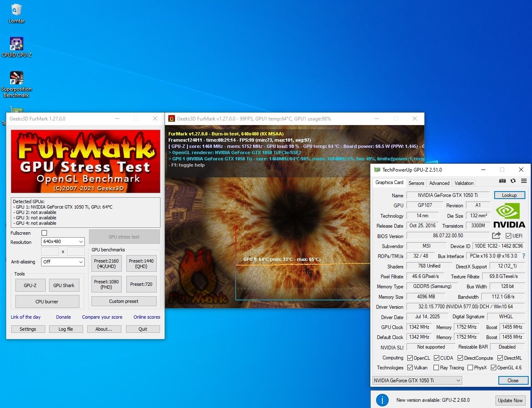Run the Preset:1440 (QHD) benchmark
Viewport: 532px width, 408px height.
[141, 263]
